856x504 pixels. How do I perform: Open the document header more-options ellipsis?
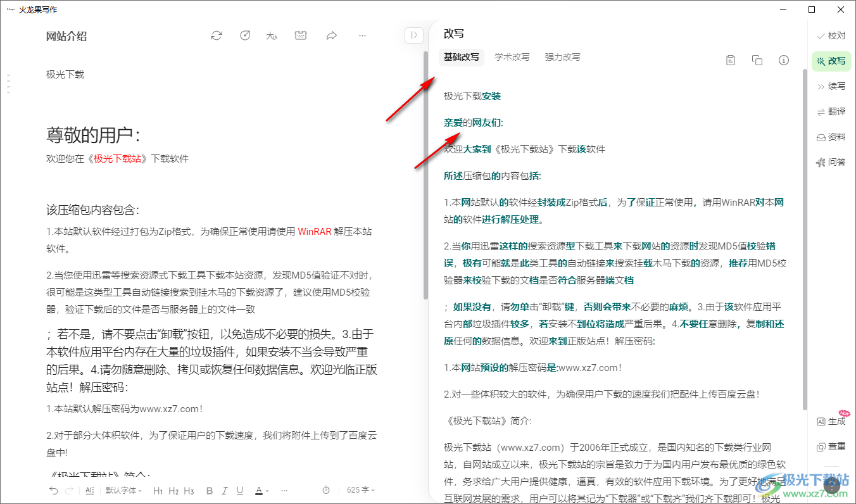pyautogui.click(x=362, y=35)
